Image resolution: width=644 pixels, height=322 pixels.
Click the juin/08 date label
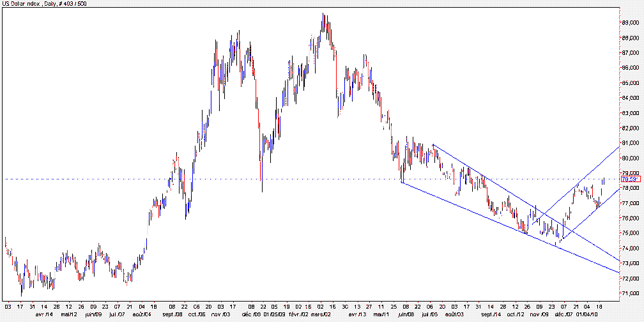pyautogui.click(x=405, y=314)
